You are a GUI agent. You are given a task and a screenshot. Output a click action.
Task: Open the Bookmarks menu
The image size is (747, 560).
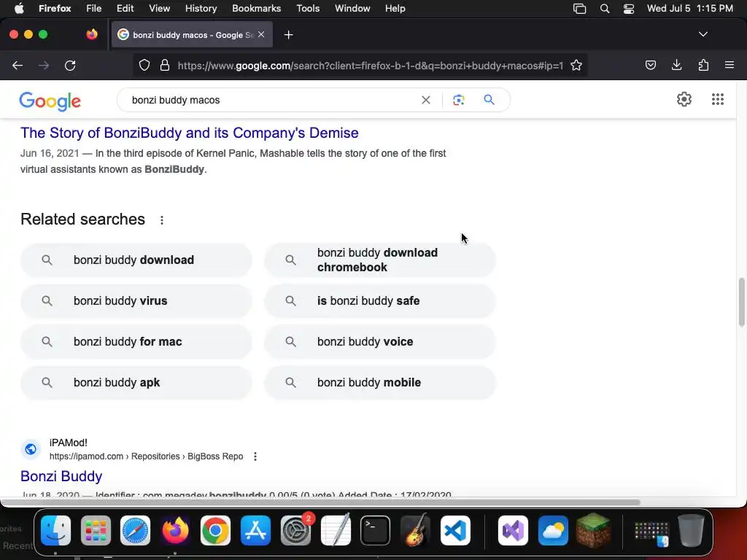click(x=256, y=8)
